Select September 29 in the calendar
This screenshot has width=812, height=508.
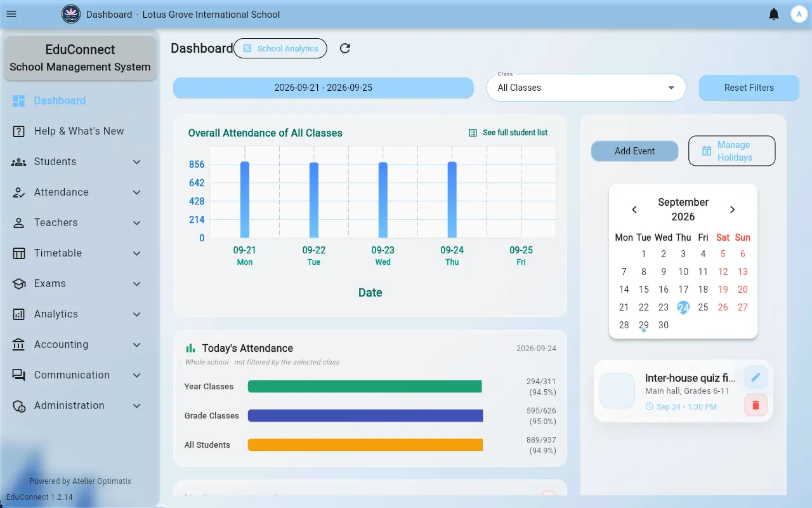pyautogui.click(x=644, y=325)
